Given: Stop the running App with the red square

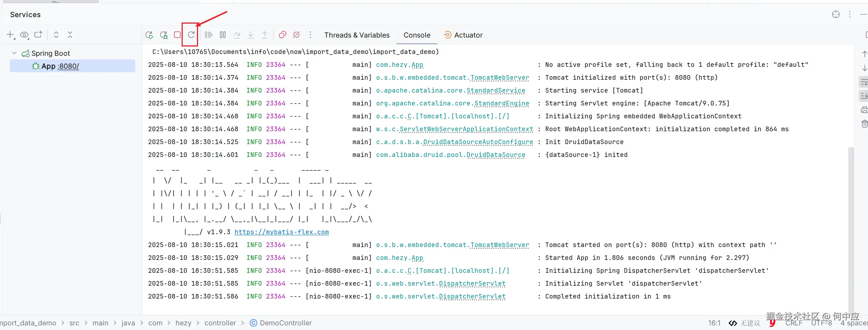Looking at the screenshot, I should tap(177, 35).
